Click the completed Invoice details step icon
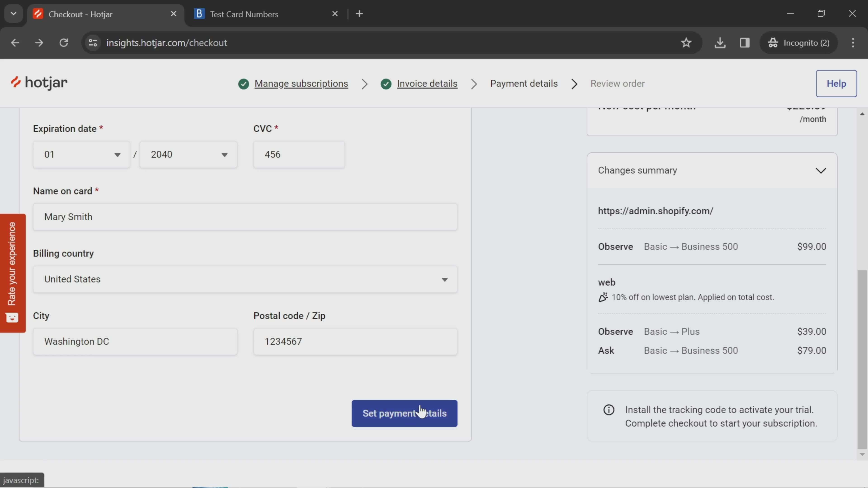This screenshot has width=868, height=488. point(386,83)
